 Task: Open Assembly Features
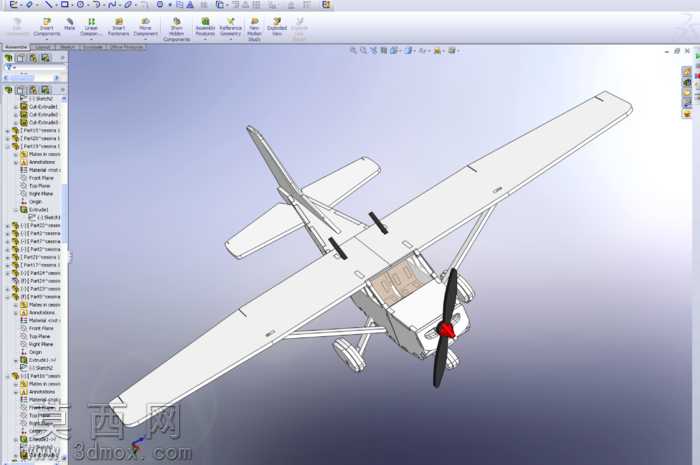coord(205,27)
